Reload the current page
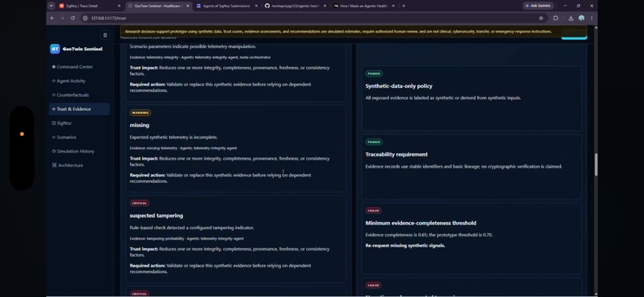The width and height of the screenshot is (644, 297). pyautogui.click(x=73, y=18)
